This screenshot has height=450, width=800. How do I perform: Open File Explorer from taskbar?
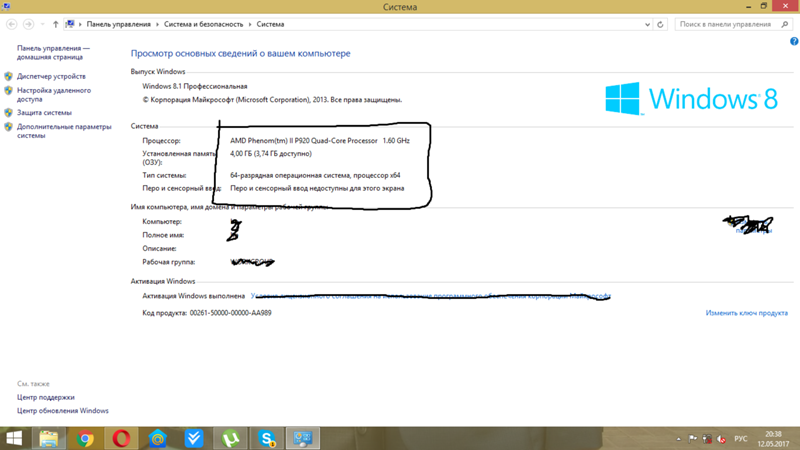(48, 438)
